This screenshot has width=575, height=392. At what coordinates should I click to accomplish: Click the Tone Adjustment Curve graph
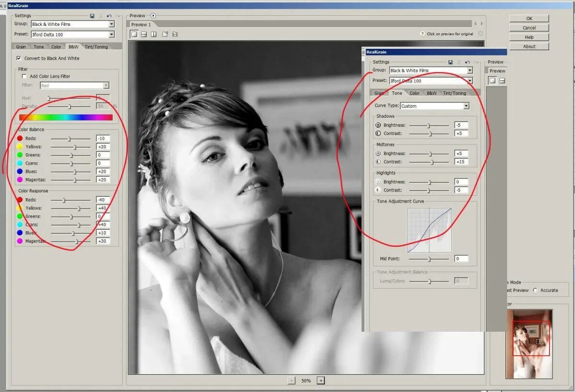(429, 230)
